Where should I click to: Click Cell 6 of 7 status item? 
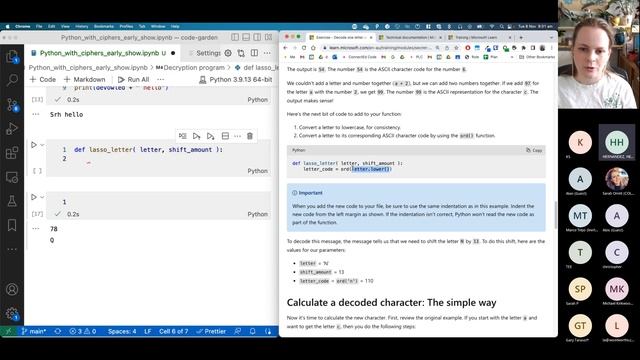173,331
